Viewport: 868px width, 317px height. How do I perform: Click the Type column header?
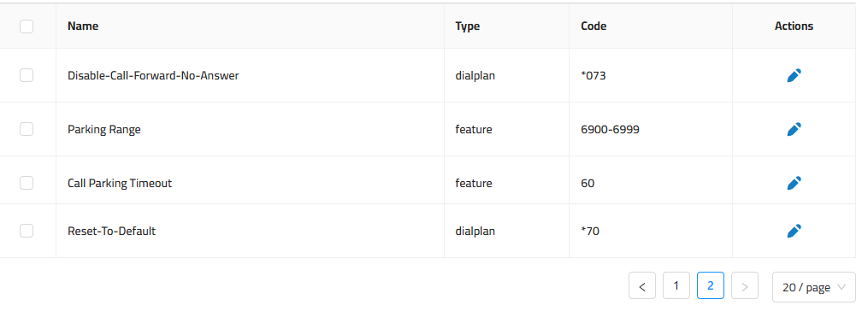point(468,26)
